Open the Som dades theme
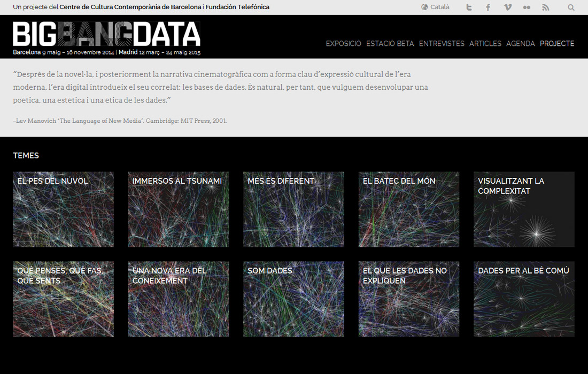The width and height of the screenshot is (588, 374). click(293, 299)
